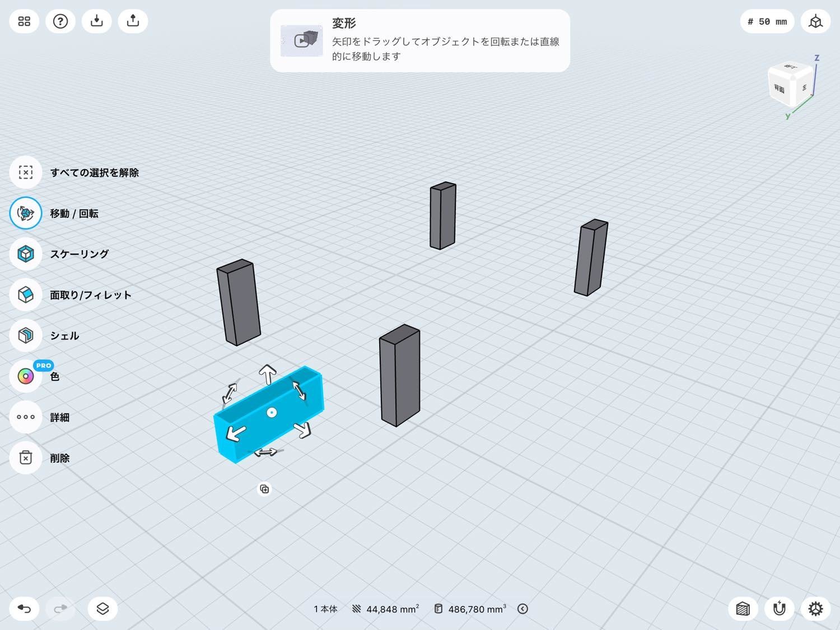
Task: Click the すべての選択を解除 label
Action: point(95,172)
